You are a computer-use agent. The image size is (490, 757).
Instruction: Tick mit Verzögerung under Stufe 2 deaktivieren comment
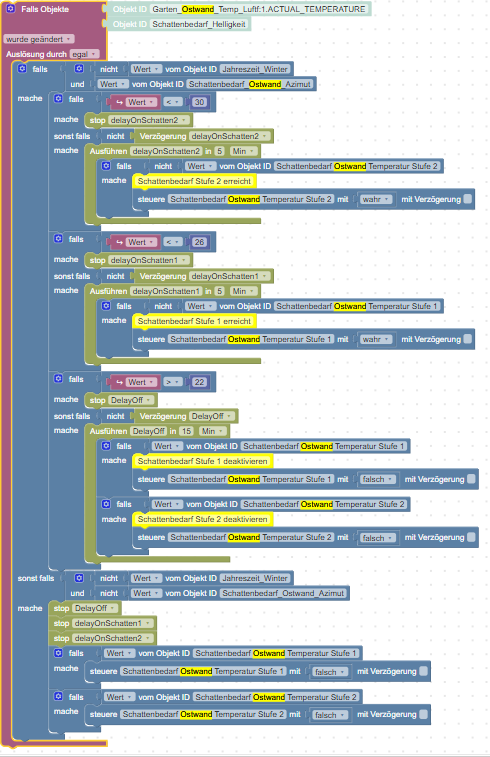point(472,537)
